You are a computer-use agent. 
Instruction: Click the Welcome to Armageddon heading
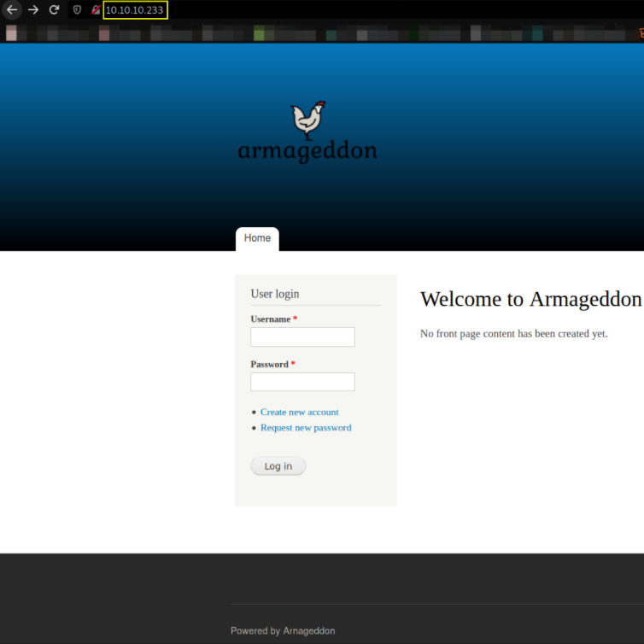point(530,299)
